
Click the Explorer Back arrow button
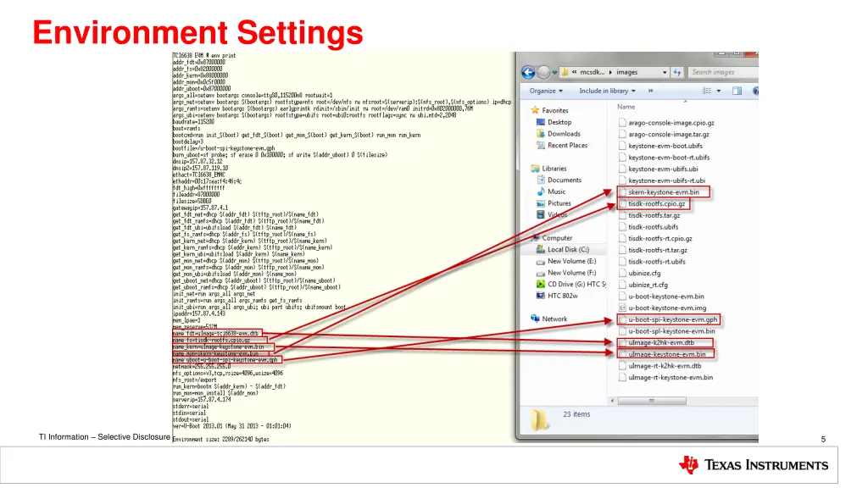pyautogui.click(x=528, y=73)
